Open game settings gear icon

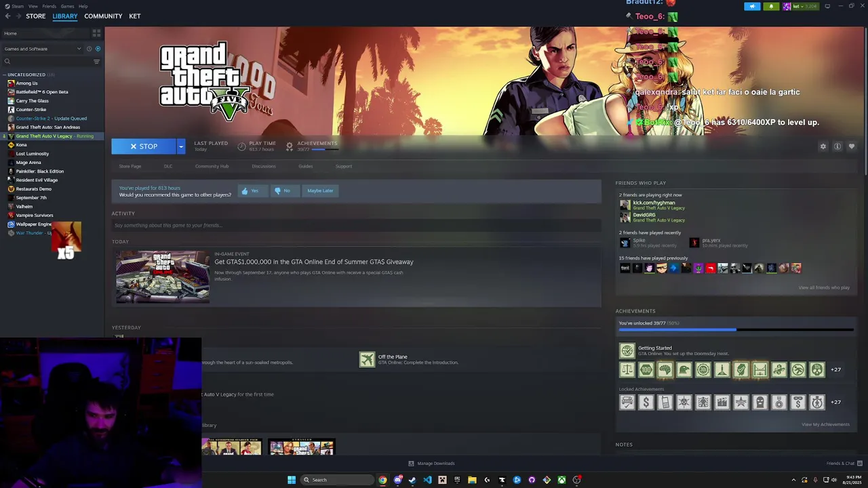pyautogui.click(x=823, y=146)
